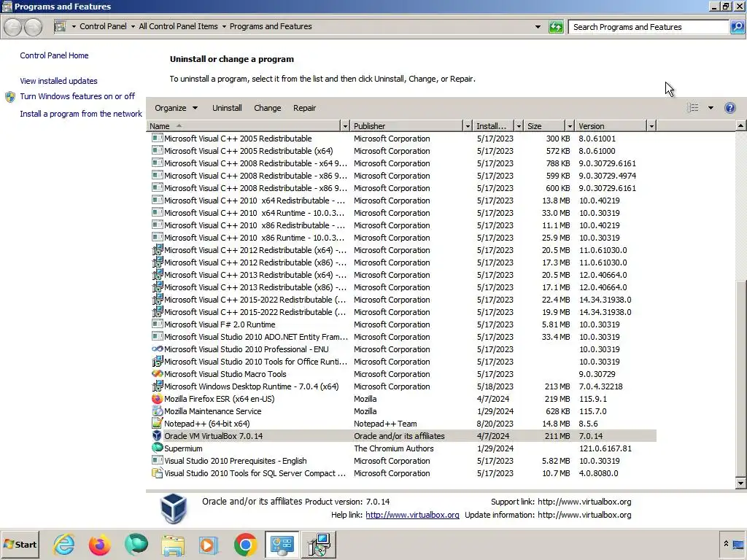Sort by the Publisher column header
Image resolution: width=747 pixels, height=560 pixels.
click(x=406, y=126)
